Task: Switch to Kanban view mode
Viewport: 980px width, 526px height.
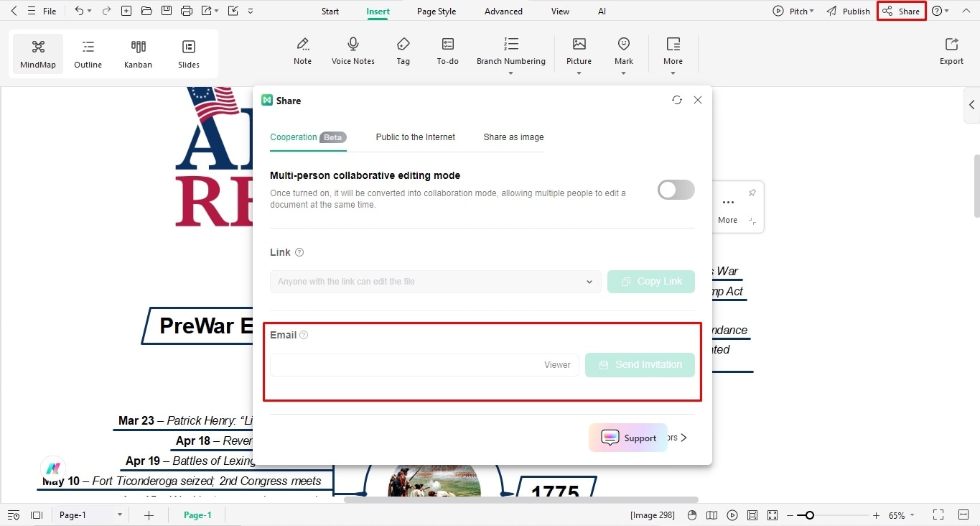Action: 138,54
